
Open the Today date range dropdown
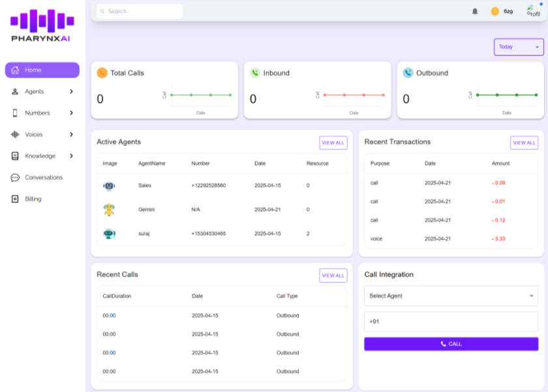(519, 47)
